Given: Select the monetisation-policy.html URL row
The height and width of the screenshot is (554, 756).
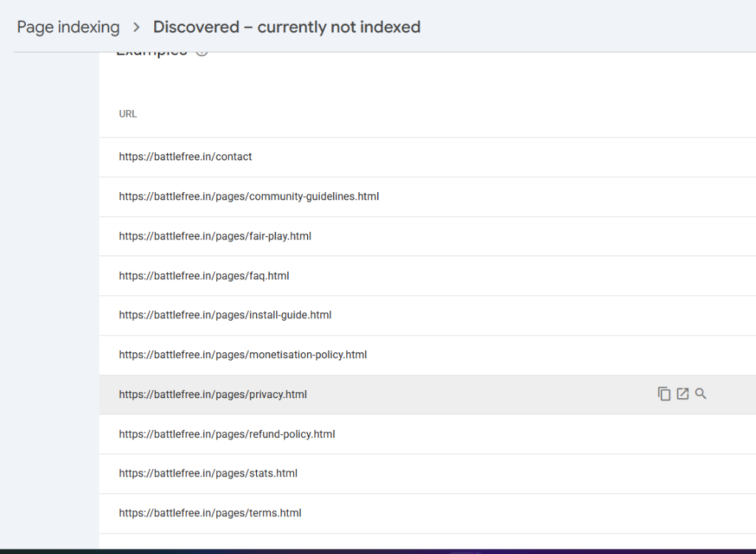Looking at the screenshot, I should tap(427, 355).
